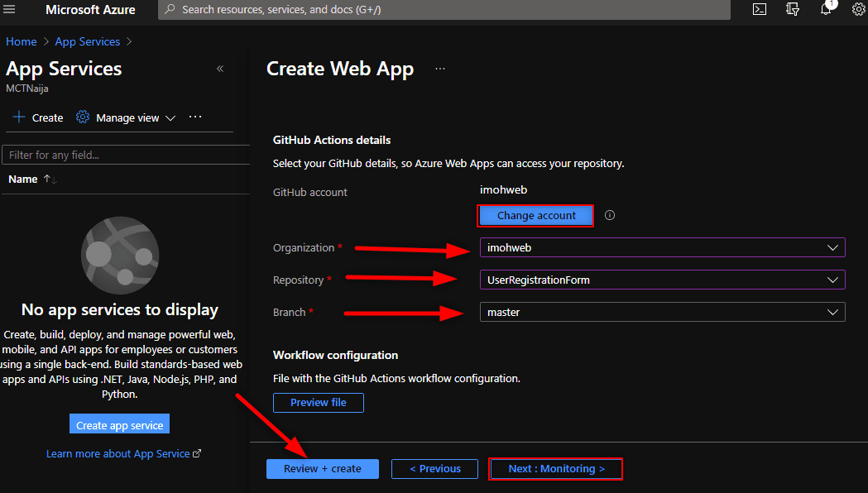
Task: Click the external link icon after Learn more
Action: pos(196,453)
